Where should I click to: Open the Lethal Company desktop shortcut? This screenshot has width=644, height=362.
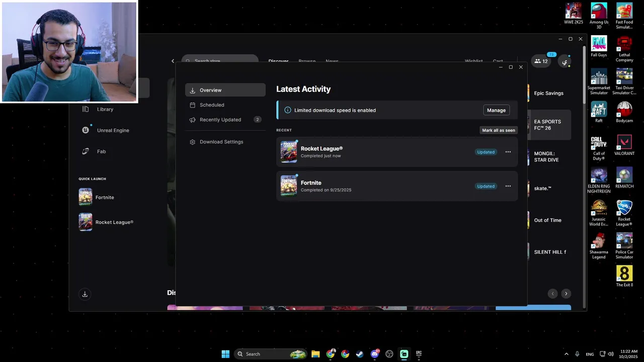coord(624,49)
